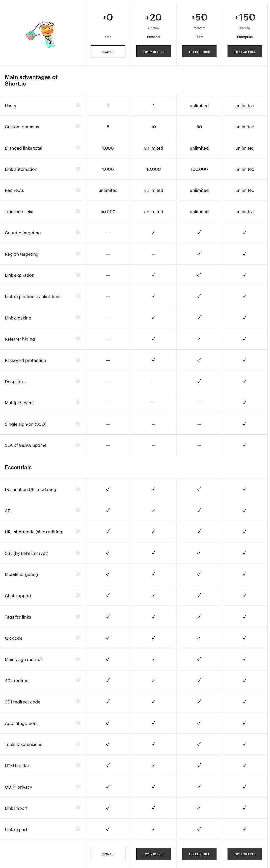This screenshot has width=270, height=868.
Task: Click the info icon for Country targeting
Action: [78, 232]
